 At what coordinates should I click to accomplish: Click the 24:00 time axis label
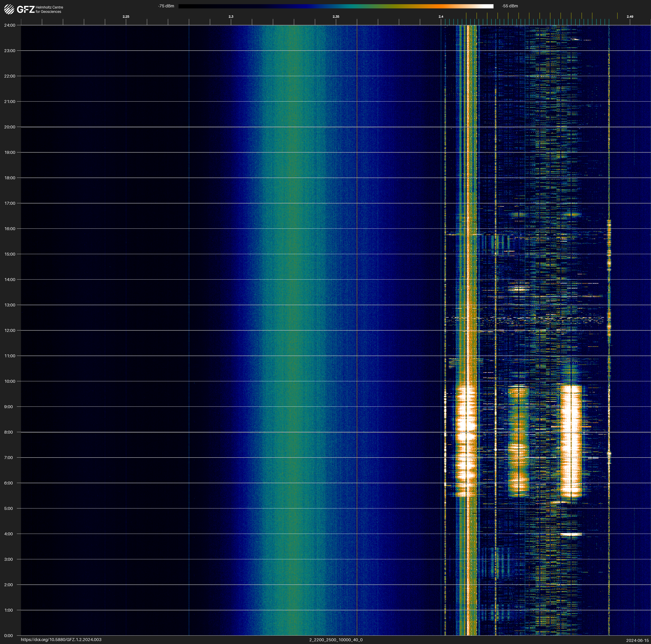(x=10, y=25)
